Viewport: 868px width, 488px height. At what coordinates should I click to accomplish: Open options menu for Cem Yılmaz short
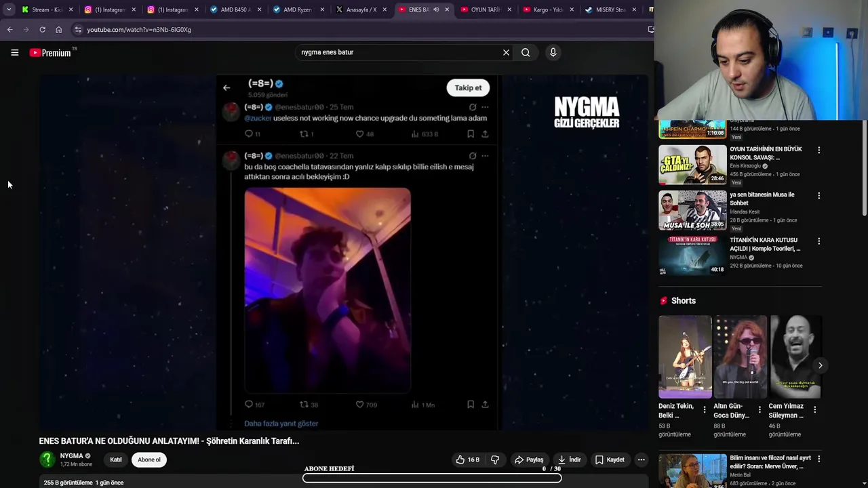click(x=814, y=409)
